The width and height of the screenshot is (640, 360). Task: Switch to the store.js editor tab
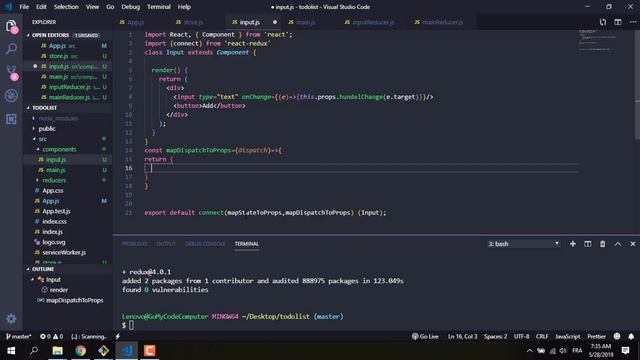[x=193, y=22]
